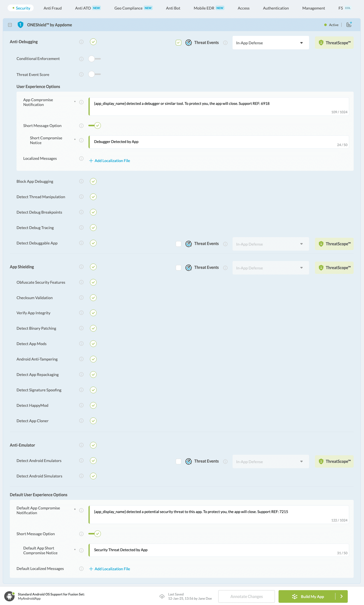This screenshot has height=605, width=364.
Task: Click info icon beside Checksum Validation
Action: (81, 298)
